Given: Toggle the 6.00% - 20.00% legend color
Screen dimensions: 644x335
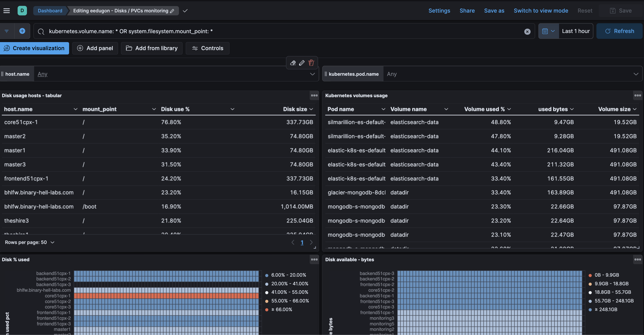Looking at the screenshot, I should click(267, 275).
